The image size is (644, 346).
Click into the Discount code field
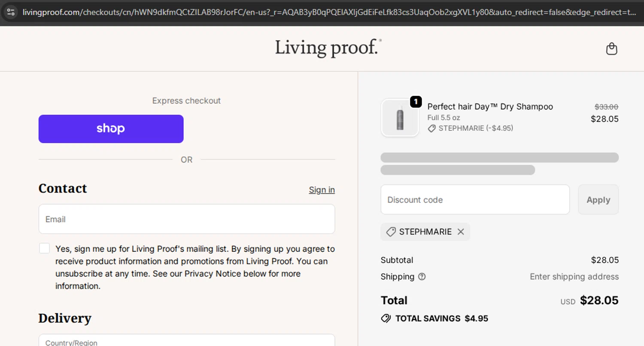pyautogui.click(x=475, y=200)
